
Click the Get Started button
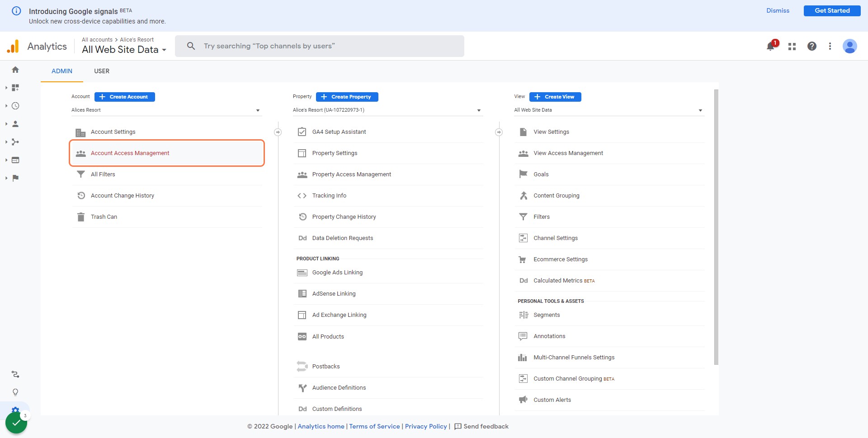point(832,11)
